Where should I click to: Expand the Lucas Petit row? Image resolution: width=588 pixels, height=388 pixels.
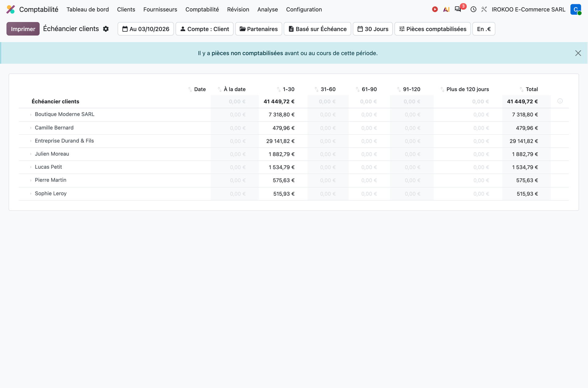31,167
